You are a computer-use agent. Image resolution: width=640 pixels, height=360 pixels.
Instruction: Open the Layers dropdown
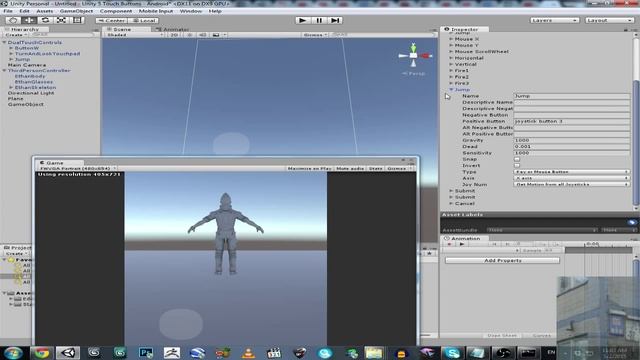pyautogui.click(x=554, y=20)
